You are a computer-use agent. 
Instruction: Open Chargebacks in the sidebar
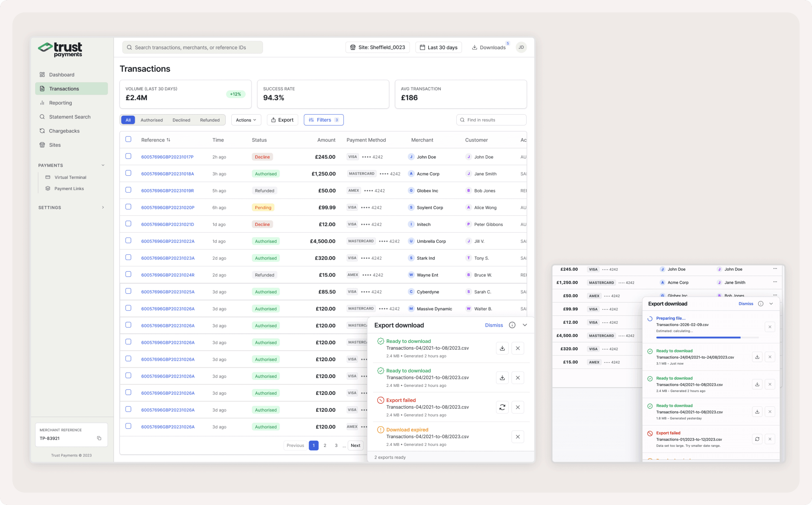coord(64,131)
